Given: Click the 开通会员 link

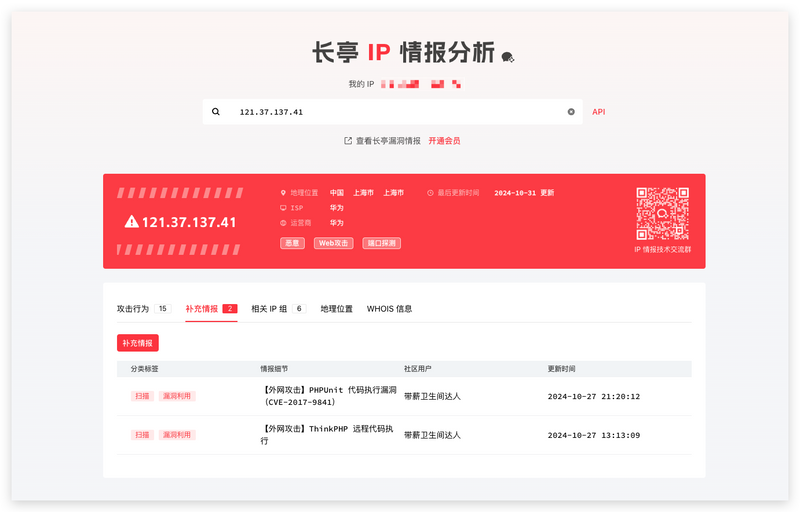Looking at the screenshot, I should click(444, 141).
